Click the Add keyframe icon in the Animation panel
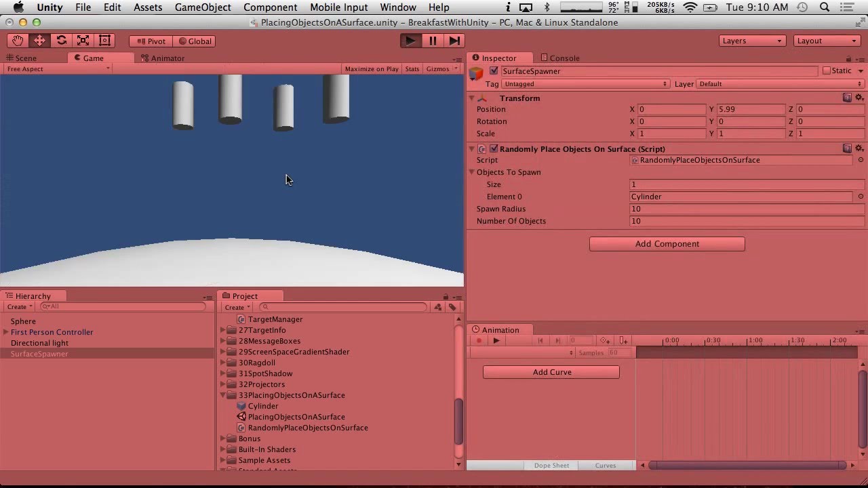The image size is (868, 488). pyautogui.click(x=605, y=341)
